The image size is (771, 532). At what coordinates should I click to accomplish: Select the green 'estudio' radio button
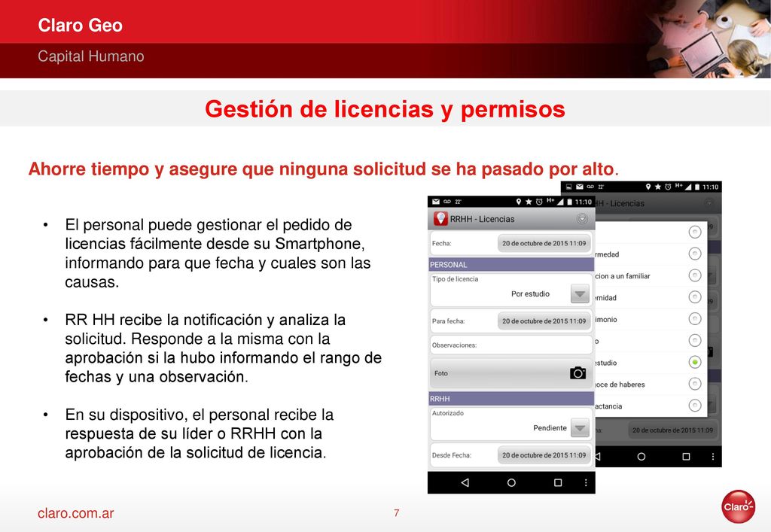[694, 362]
